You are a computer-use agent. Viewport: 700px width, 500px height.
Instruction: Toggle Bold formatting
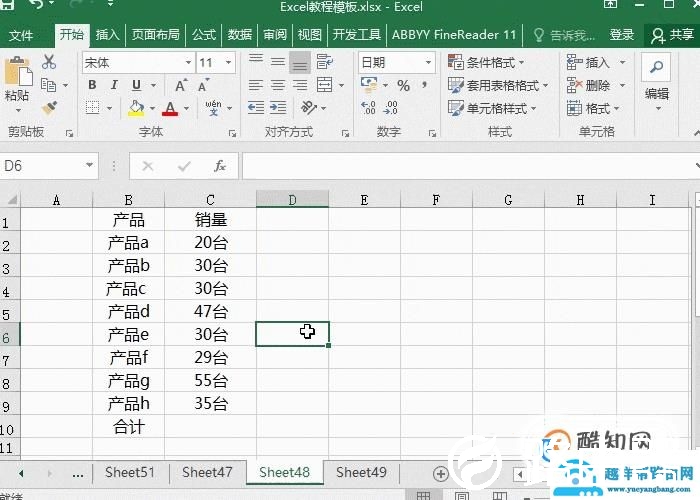[x=91, y=85]
